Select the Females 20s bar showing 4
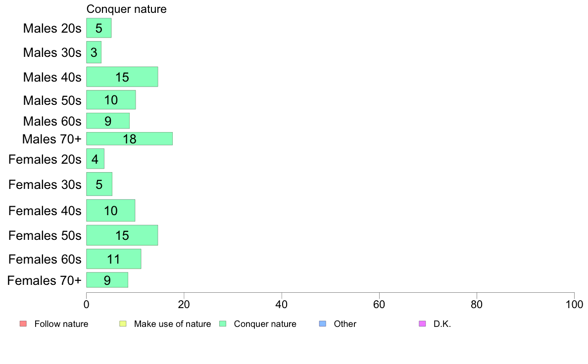 click(x=95, y=159)
